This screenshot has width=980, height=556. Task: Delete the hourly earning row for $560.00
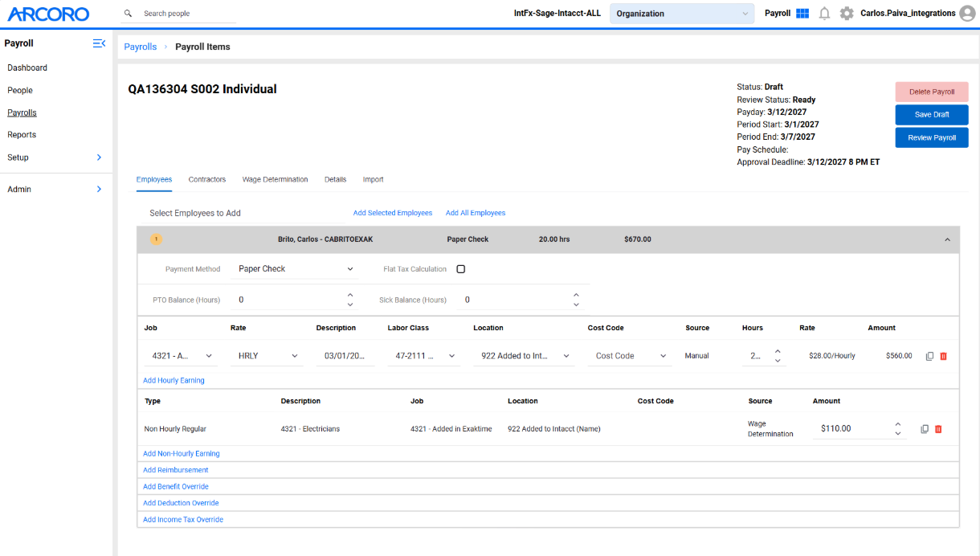943,356
